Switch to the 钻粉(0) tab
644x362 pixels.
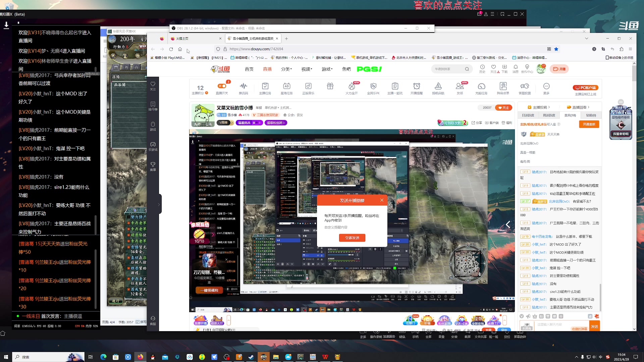tap(591, 115)
